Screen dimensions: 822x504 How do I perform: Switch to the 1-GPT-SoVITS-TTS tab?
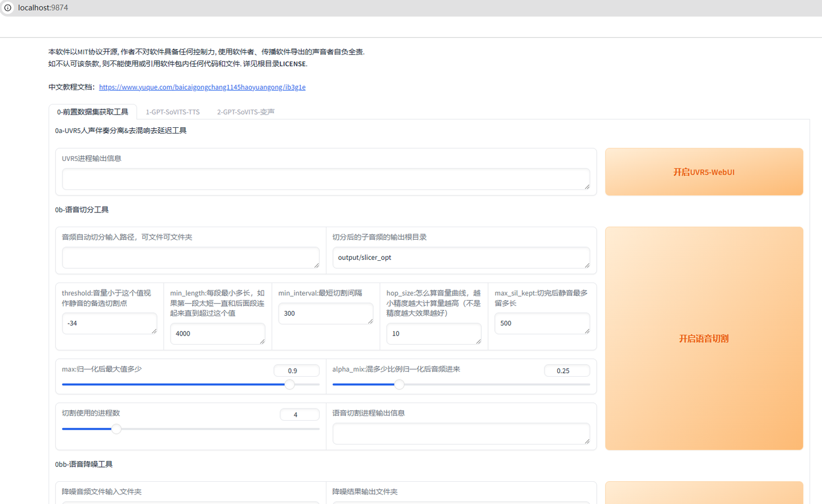click(x=172, y=112)
